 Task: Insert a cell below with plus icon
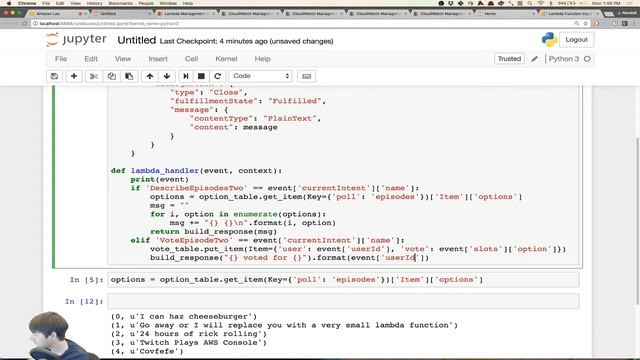click(74, 76)
